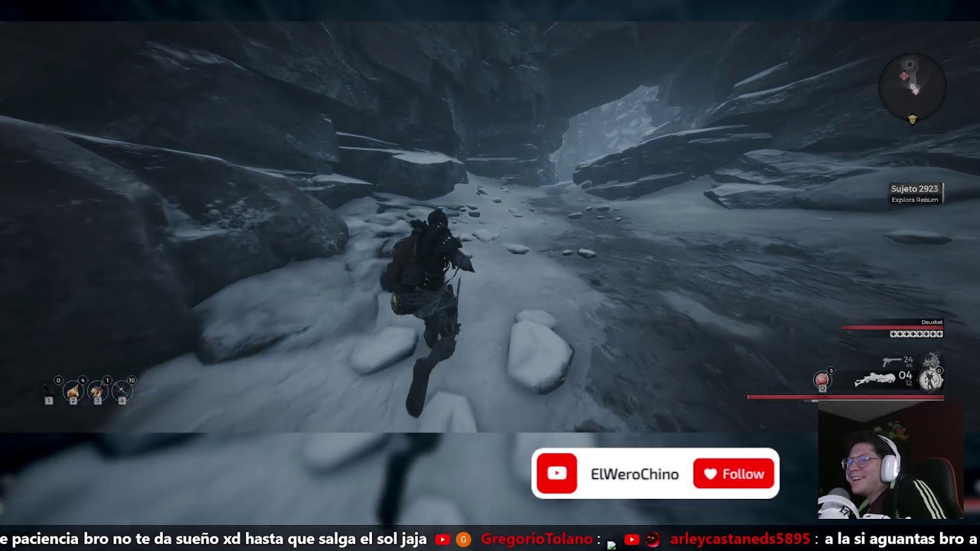Image resolution: width=980 pixels, height=551 pixels.
Task: Click the YouTube logo in follow banner
Action: (557, 474)
